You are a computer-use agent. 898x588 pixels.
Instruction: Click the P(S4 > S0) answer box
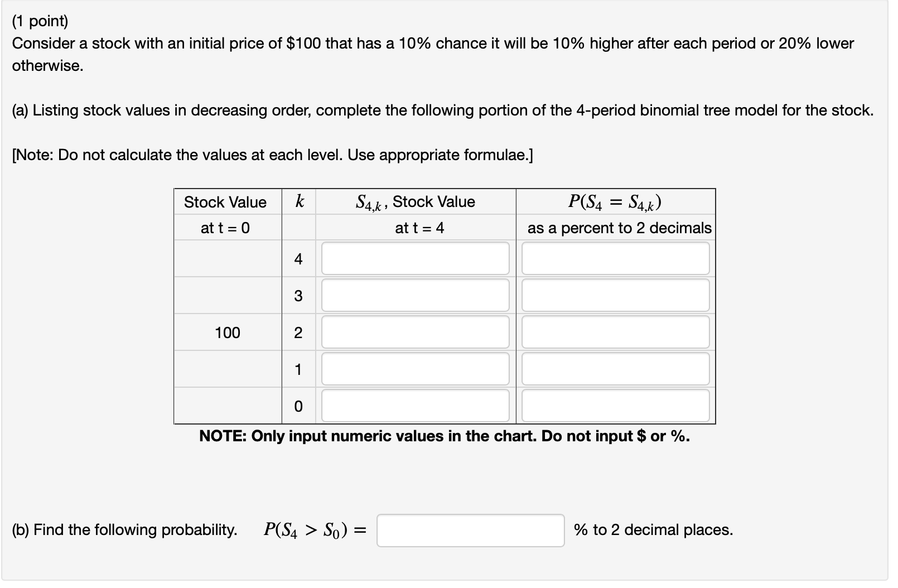(x=470, y=530)
